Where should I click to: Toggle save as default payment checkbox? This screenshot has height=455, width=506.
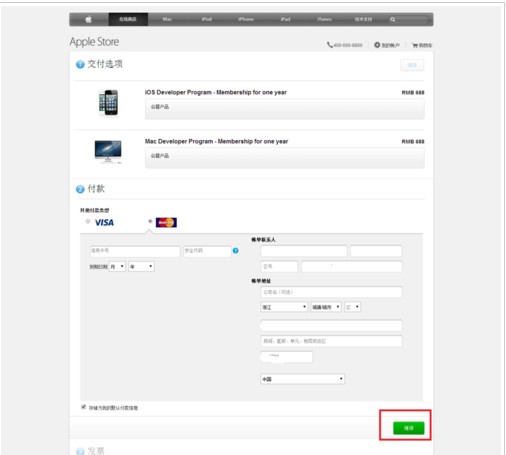(x=84, y=407)
